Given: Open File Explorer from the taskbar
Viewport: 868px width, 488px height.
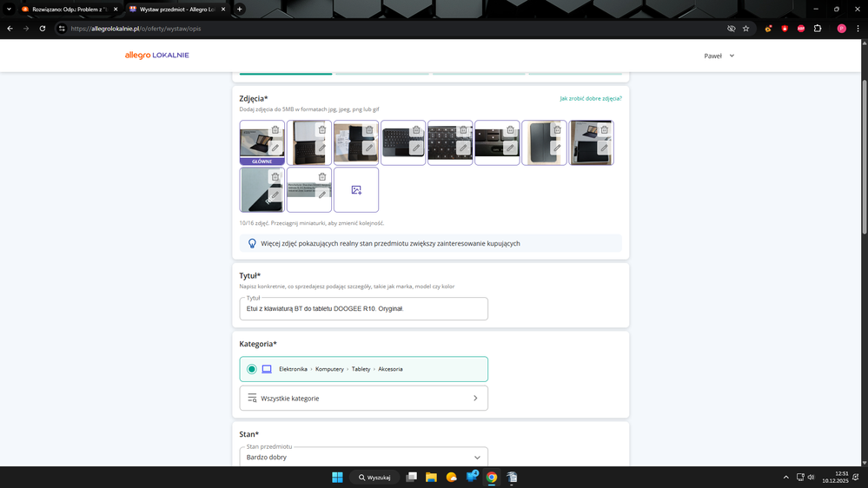Looking at the screenshot, I should click(431, 478).
